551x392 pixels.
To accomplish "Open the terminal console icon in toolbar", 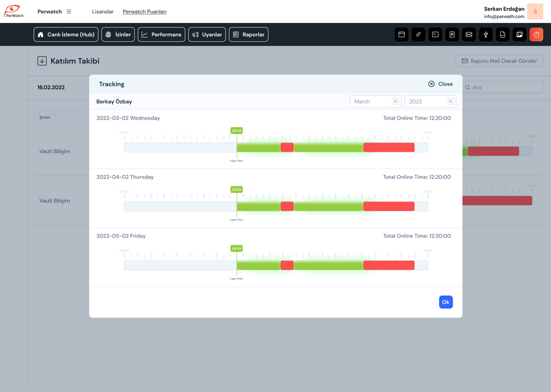I will click(x=436, y=34).
